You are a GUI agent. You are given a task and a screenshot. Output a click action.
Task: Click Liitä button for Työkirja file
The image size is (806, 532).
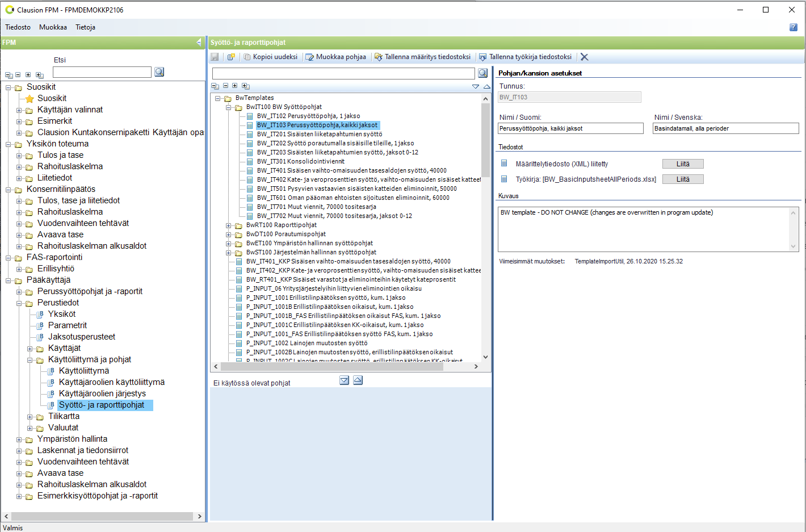pos(683,179)
